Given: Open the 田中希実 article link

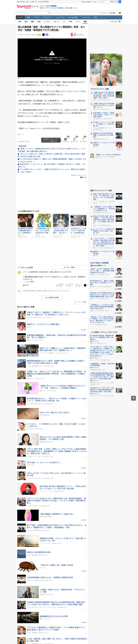Looking at the screenshot, I should click(56, 399).
